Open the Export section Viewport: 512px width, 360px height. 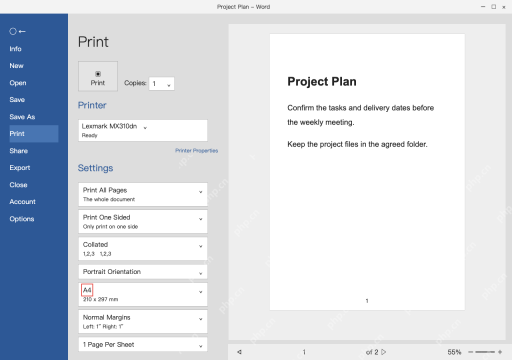tap(20, 168)
